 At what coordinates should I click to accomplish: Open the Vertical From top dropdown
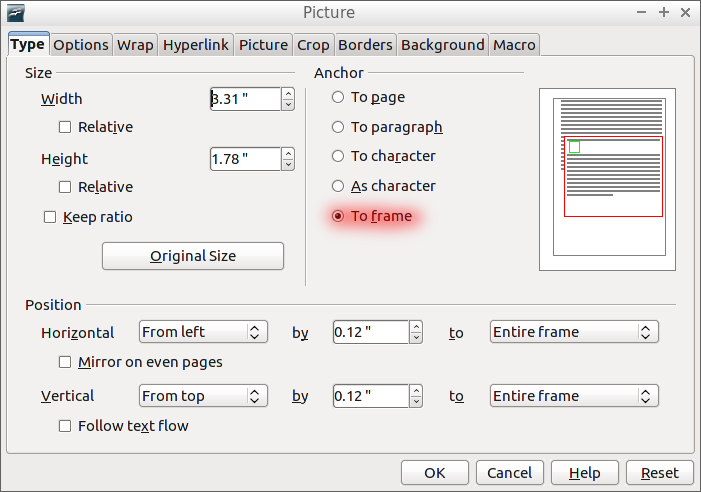click(x=203, y=396)
